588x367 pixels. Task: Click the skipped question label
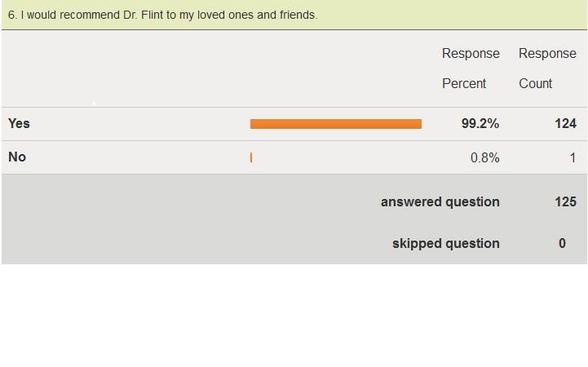446,243
